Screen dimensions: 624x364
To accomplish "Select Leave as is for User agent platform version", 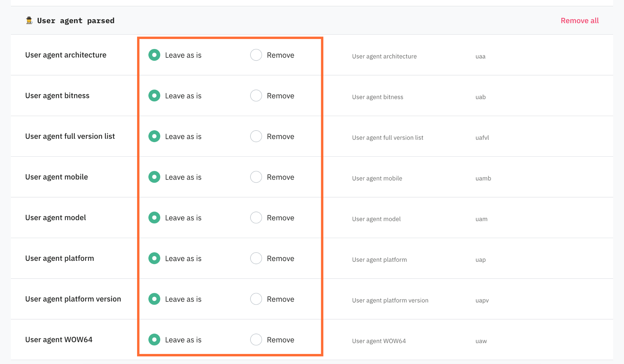I will click(x=154, y=299).
